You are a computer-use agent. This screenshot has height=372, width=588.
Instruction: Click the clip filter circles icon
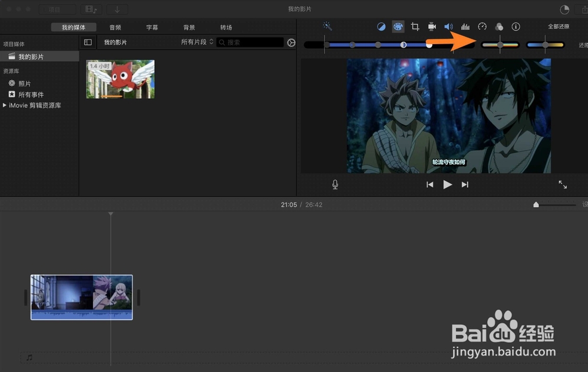coord(499,26)
